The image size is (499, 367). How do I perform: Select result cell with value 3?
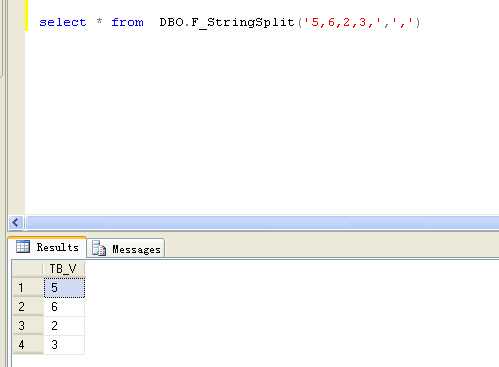tap(64, 345)
